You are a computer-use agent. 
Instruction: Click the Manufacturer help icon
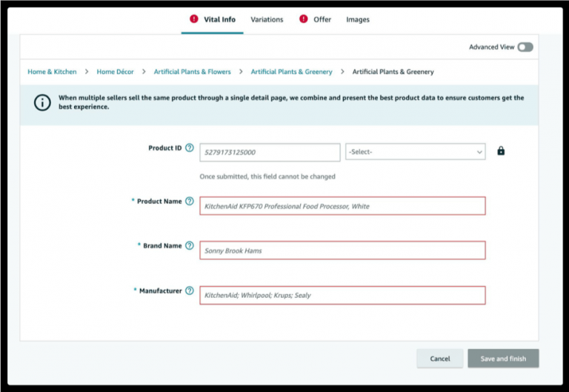coord(190,290)
